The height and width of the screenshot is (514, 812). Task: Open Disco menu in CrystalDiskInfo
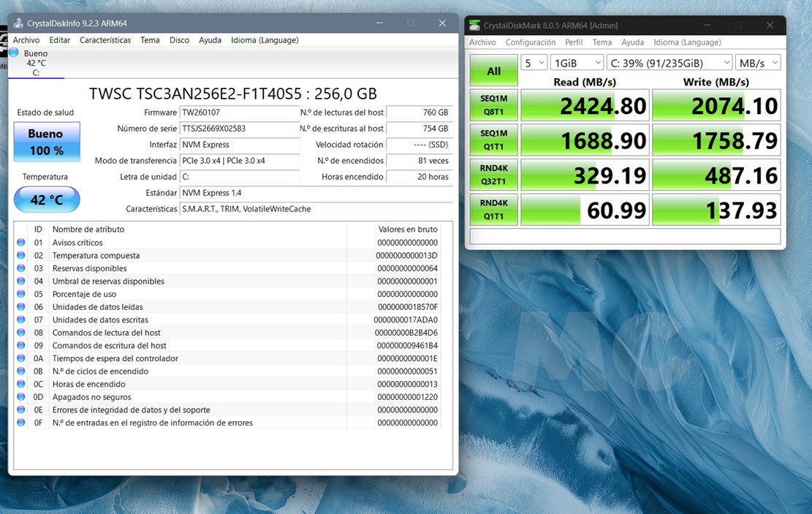click(179, 40)
